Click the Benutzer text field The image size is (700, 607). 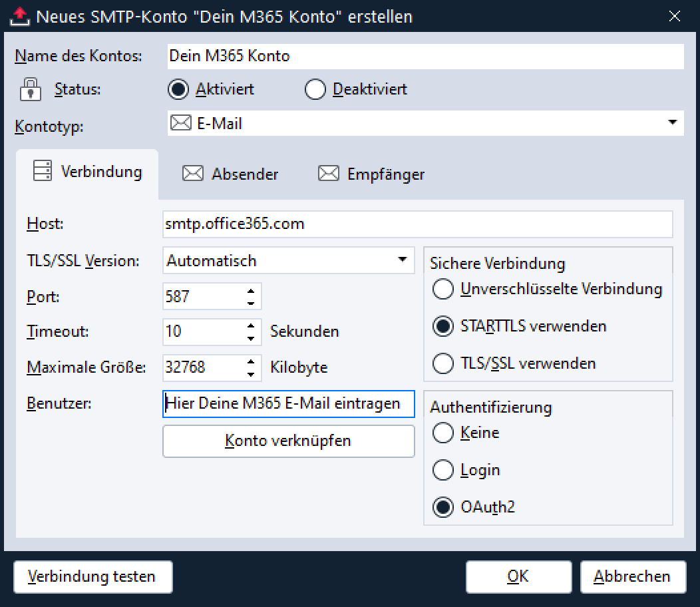pos(288,404)
